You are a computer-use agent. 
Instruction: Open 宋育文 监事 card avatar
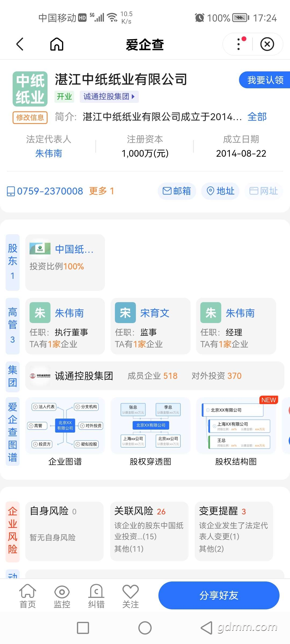pyautogui.click(x=125, y=313)
